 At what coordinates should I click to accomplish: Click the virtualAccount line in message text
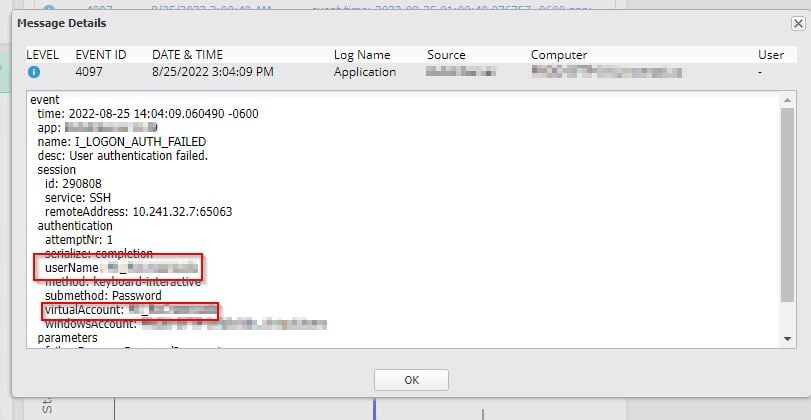130,310
